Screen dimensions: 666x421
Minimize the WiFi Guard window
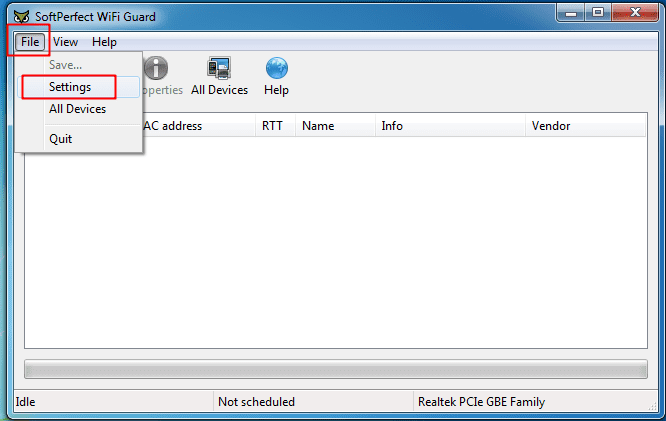click(x=571, y=13)
